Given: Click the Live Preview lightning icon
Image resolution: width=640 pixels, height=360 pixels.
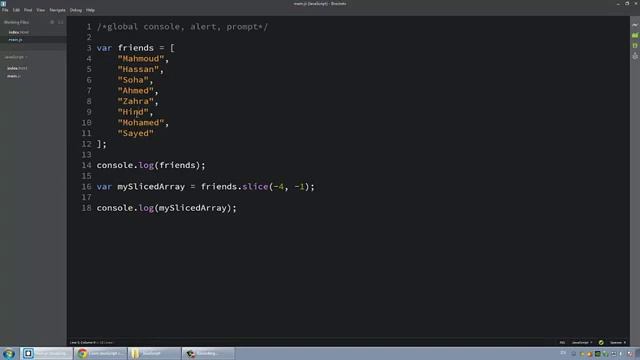Looking at the screenshot, I should click(x=635, y=25).
